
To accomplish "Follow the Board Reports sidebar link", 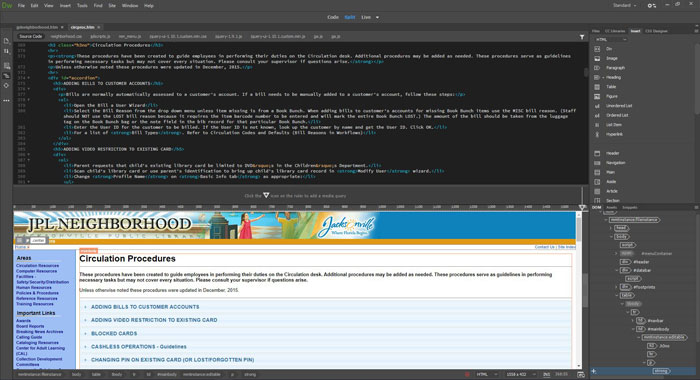I will [x=30, y=326].
